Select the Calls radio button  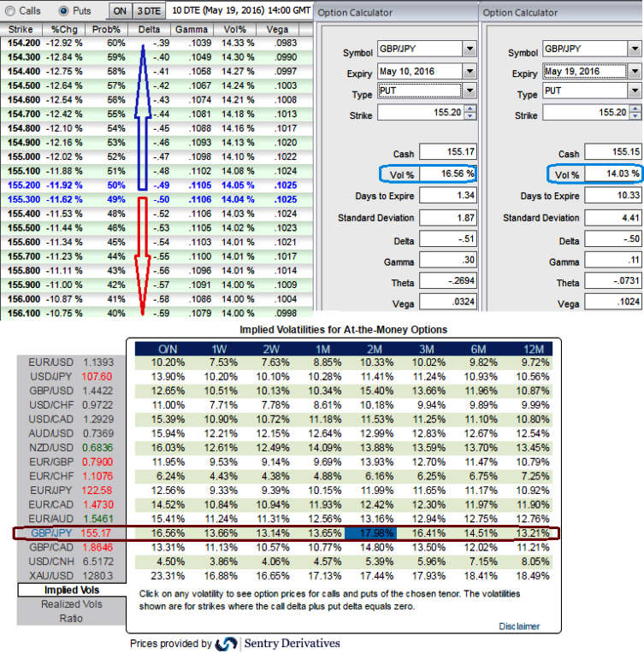pos(10,11)
